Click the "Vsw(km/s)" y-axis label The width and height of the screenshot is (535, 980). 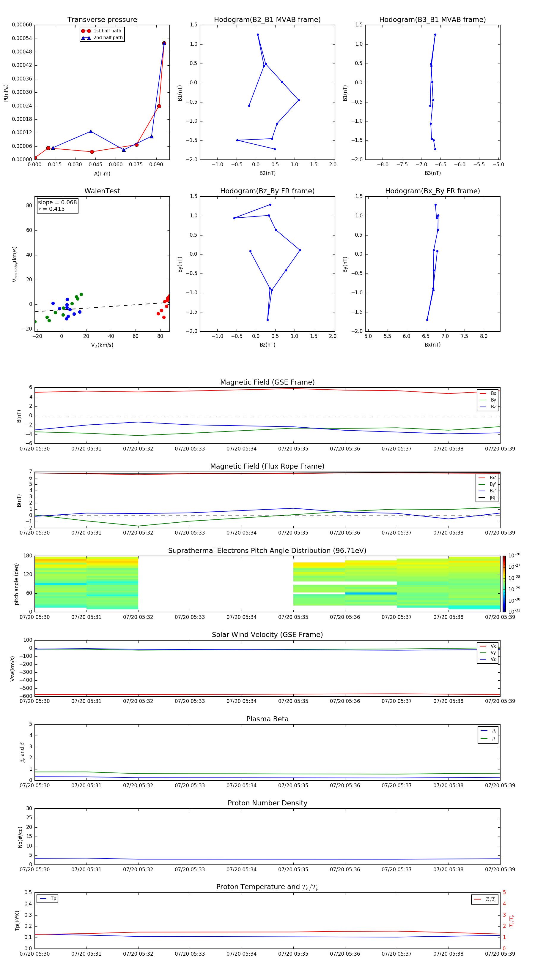pyautogui.click(x=12, y=668)
